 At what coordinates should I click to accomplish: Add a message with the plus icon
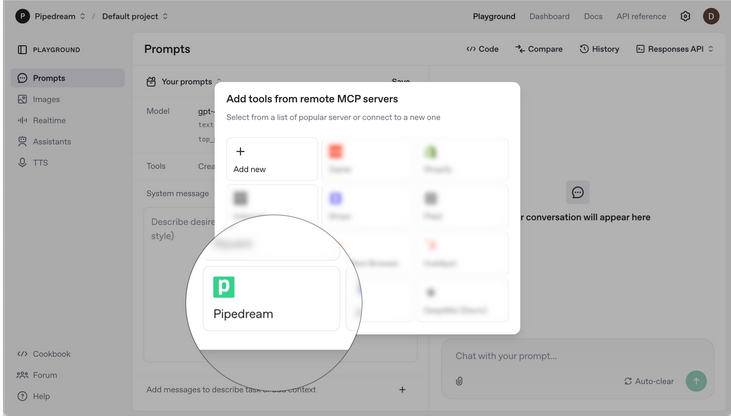click(402, 389)
